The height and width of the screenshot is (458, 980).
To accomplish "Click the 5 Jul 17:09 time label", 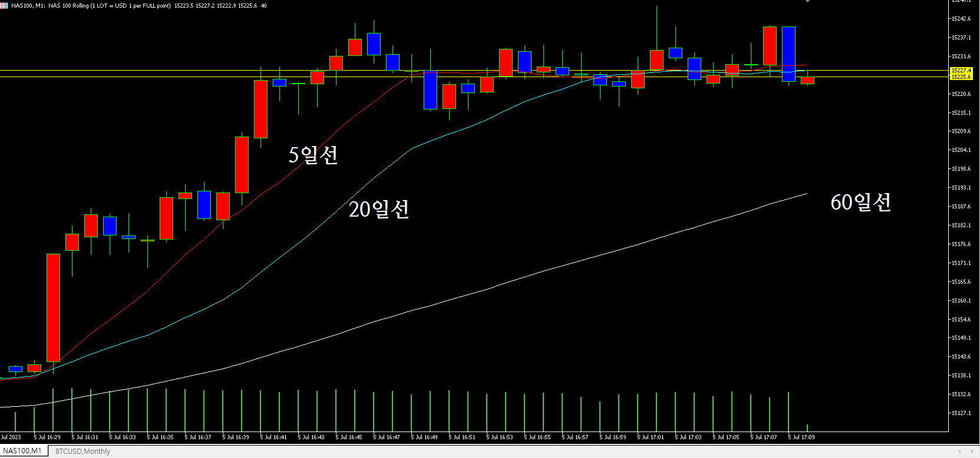I will [x=801, y=437].
